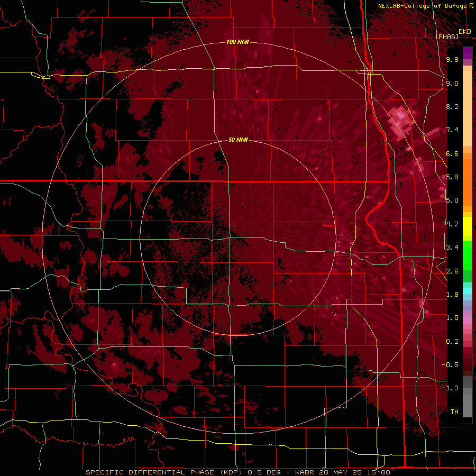Click the [PHAS] color scale title
The height and width of the screenshot is (476, 476).
pyautogui.click(x=447, y=36)
